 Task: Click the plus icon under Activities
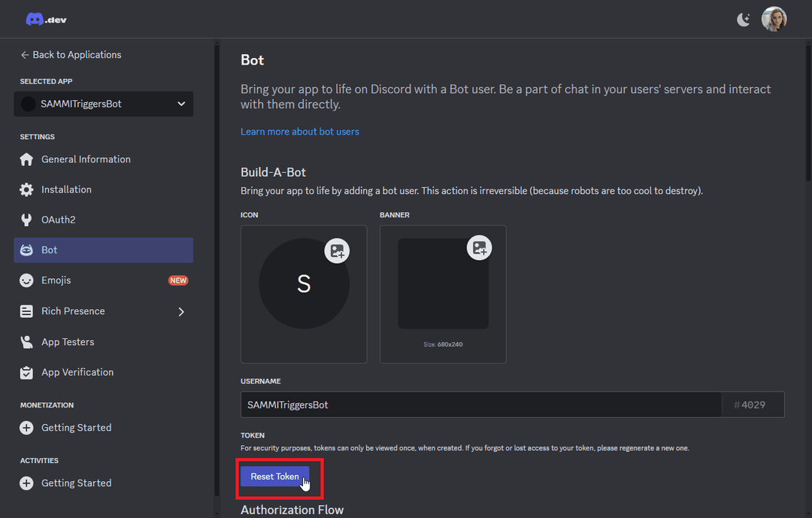26,483
